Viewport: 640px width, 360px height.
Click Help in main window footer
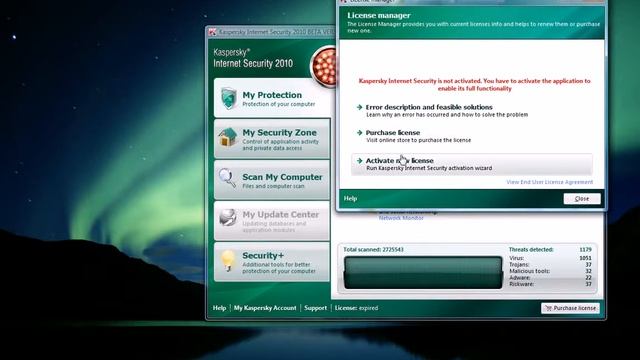(219, 308)
